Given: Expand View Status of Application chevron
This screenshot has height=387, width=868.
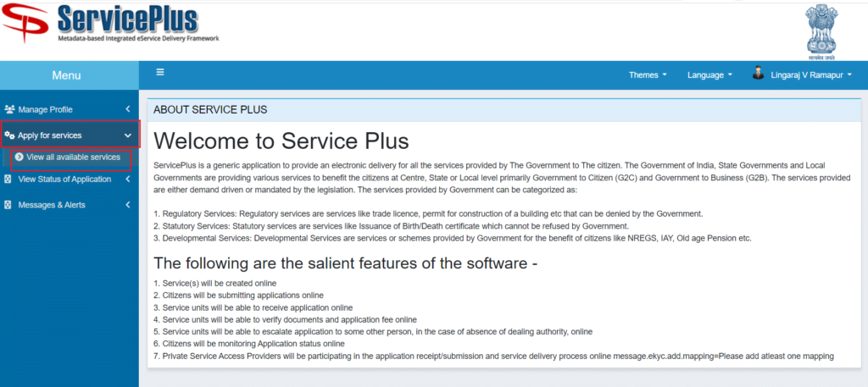Looking at the screenshot, I should (x=128, y=180).
